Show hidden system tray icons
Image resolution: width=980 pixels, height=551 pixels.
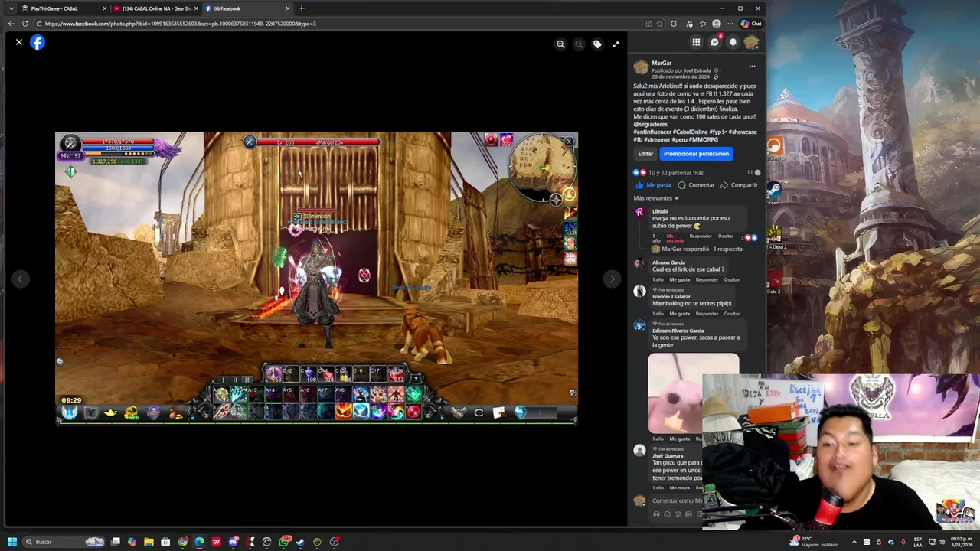click(x=854, y=542)
